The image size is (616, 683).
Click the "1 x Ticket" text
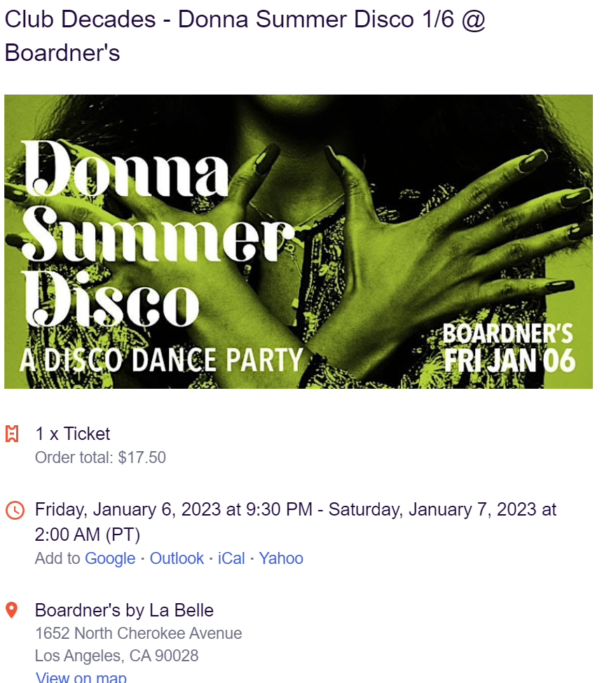[73, 434]
